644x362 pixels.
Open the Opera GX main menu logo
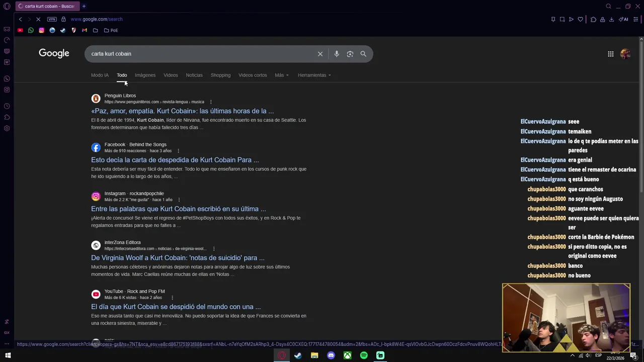pos(7,6)
